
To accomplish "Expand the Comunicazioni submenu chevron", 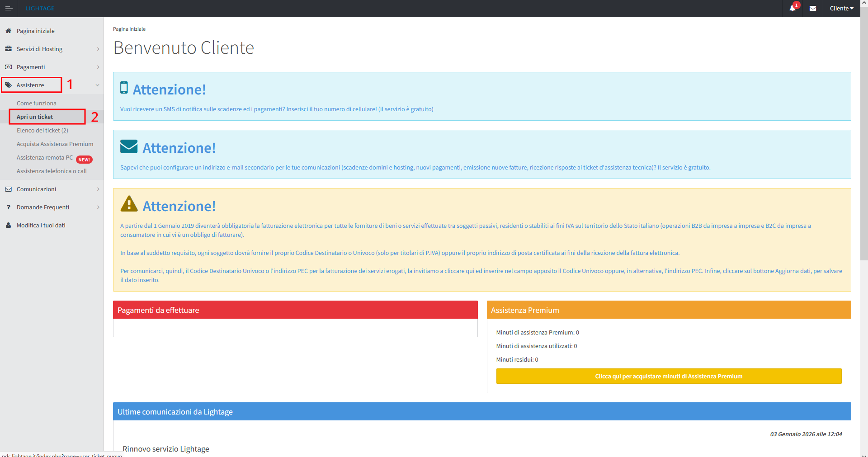I will coord(98,189).
